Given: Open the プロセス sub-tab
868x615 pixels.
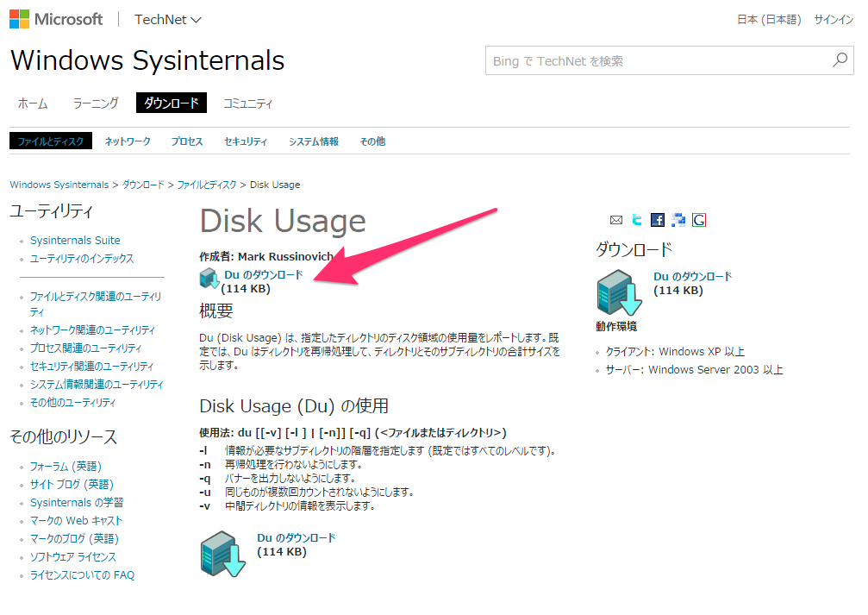Looking at the screenshot, I should (186, 141).
